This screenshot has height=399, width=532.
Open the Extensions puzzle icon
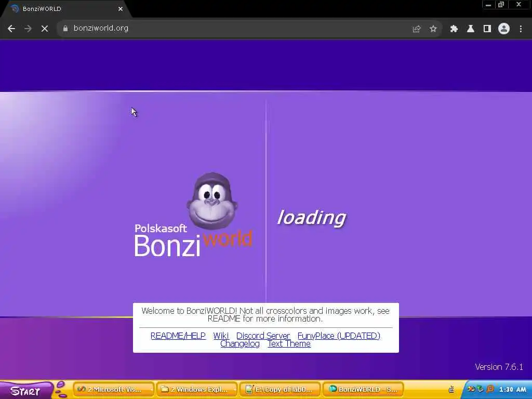click(x=454, y=29)
